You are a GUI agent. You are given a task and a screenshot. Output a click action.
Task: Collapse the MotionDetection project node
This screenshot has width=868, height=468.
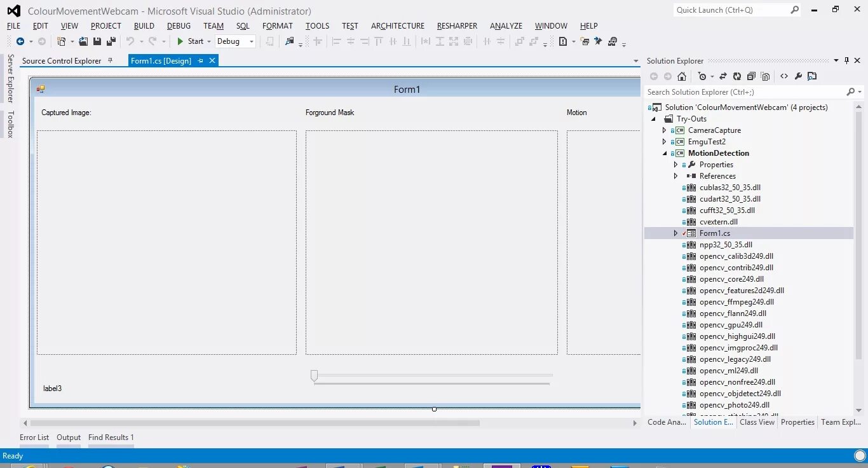[665, 153]
